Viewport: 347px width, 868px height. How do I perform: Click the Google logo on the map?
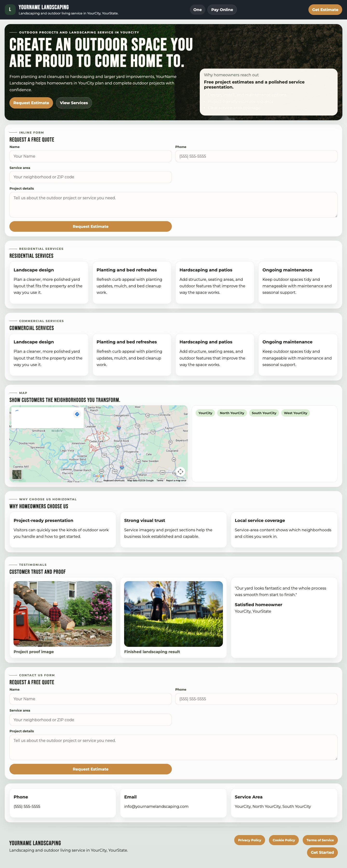click(99, 476)
